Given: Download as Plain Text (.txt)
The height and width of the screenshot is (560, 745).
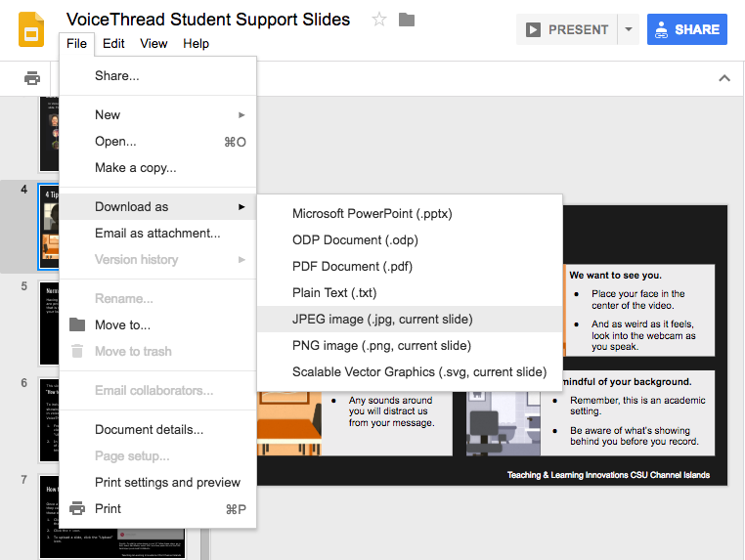Looking at the screenshot, I should coord(410,293).
